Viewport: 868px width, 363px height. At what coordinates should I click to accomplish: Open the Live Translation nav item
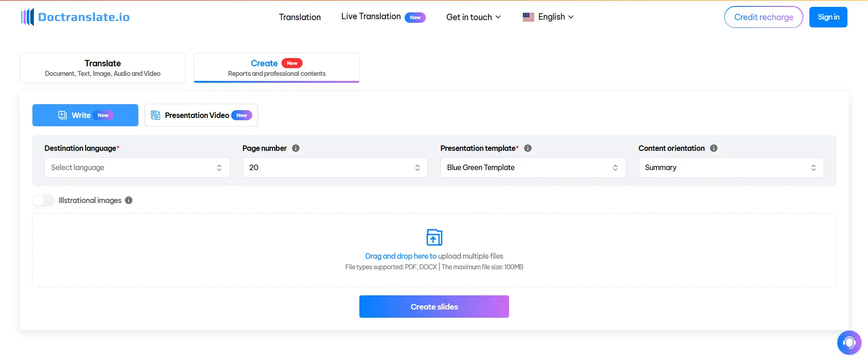371,16
